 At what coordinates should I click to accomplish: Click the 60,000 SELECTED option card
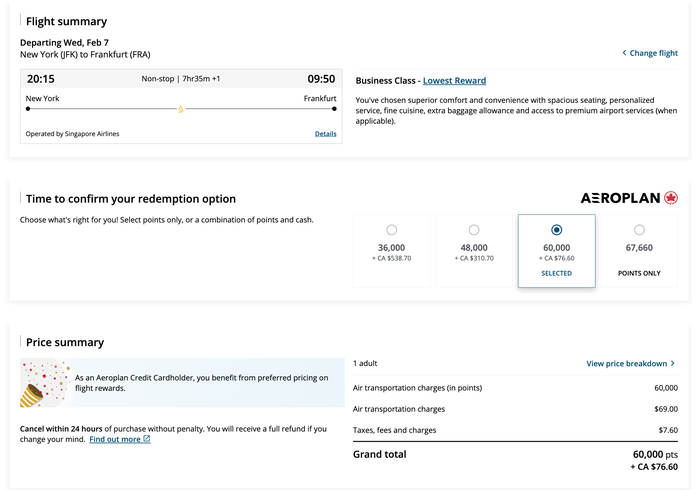coord(557,251)
